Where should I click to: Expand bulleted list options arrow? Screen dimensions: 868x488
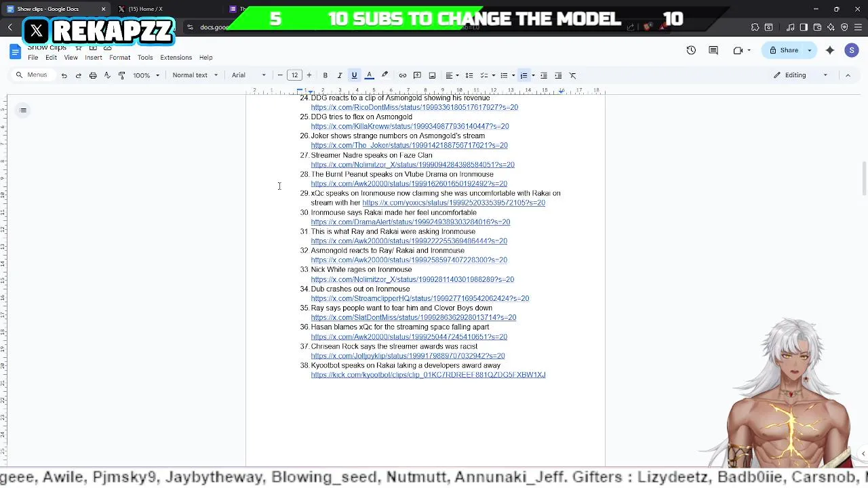click(x=513, y=75)
